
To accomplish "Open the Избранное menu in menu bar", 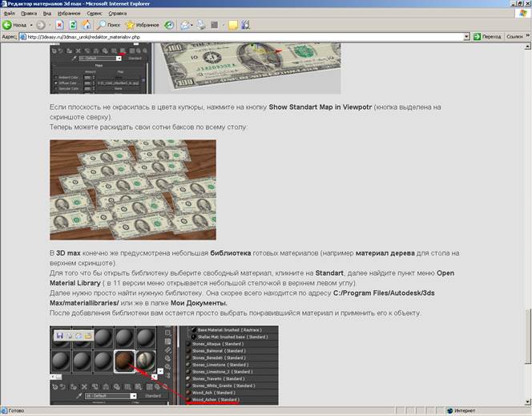I will 69,14.
